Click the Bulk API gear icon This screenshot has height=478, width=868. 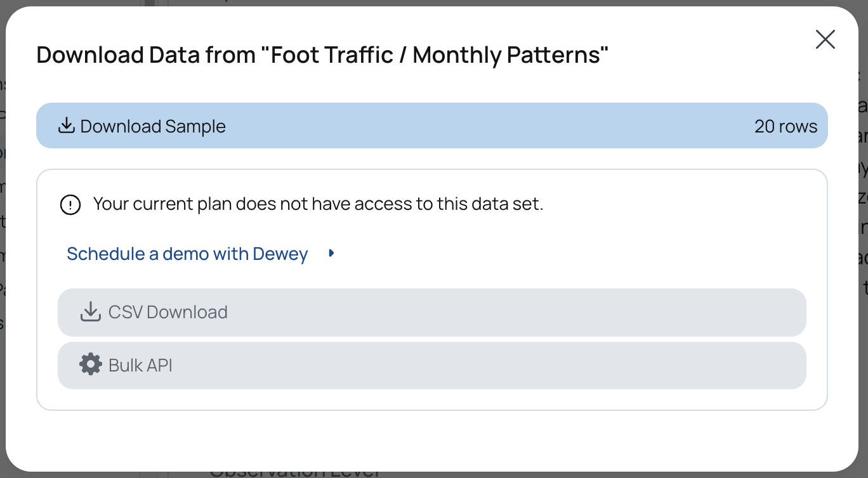pyautogui.click(x=90, y=365)
